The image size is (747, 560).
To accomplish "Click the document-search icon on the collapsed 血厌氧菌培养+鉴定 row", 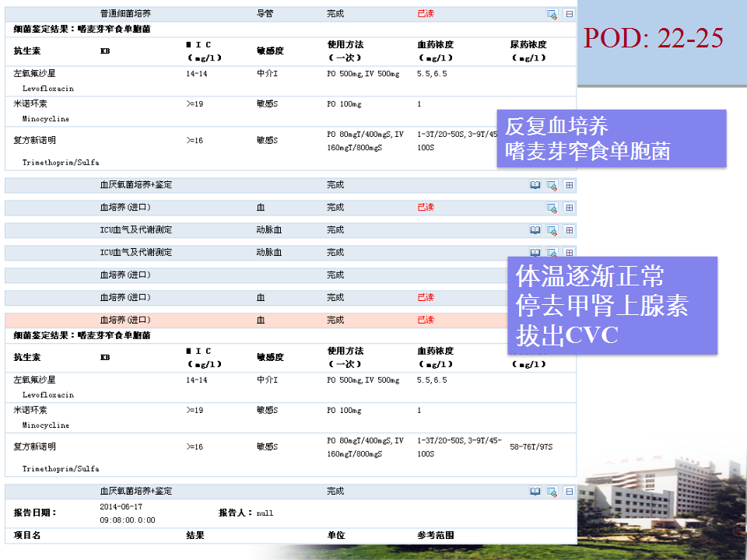I will click(552, 185).
